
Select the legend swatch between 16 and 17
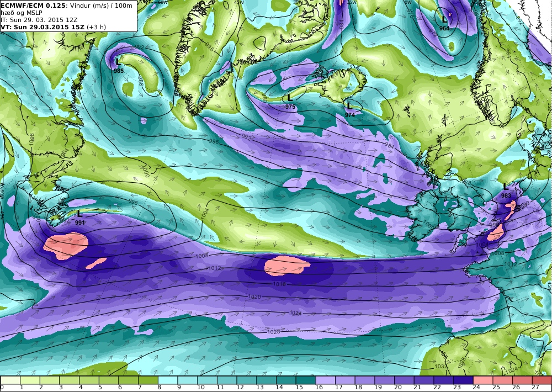[326, 380]
